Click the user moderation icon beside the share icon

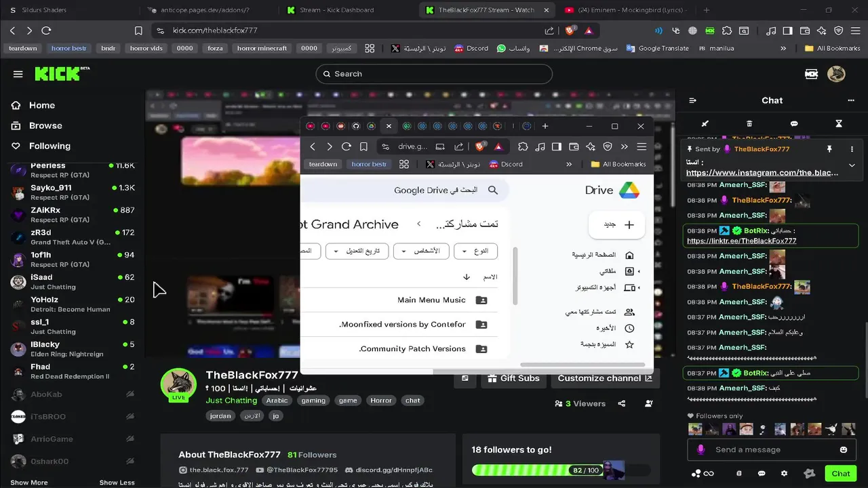coord(649,403)
